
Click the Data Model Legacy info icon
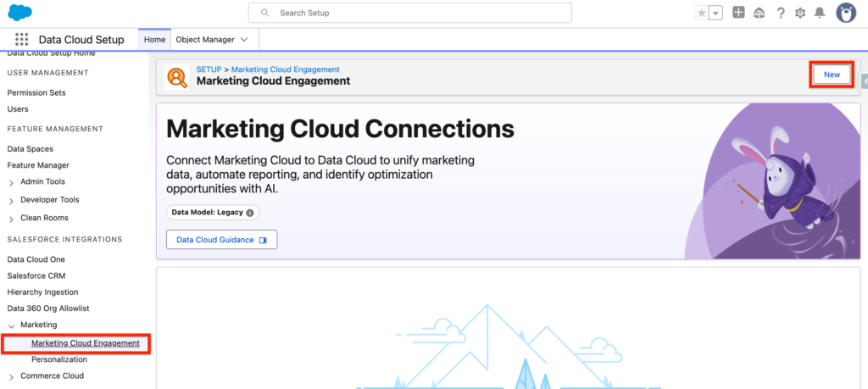tap(250, 213)
